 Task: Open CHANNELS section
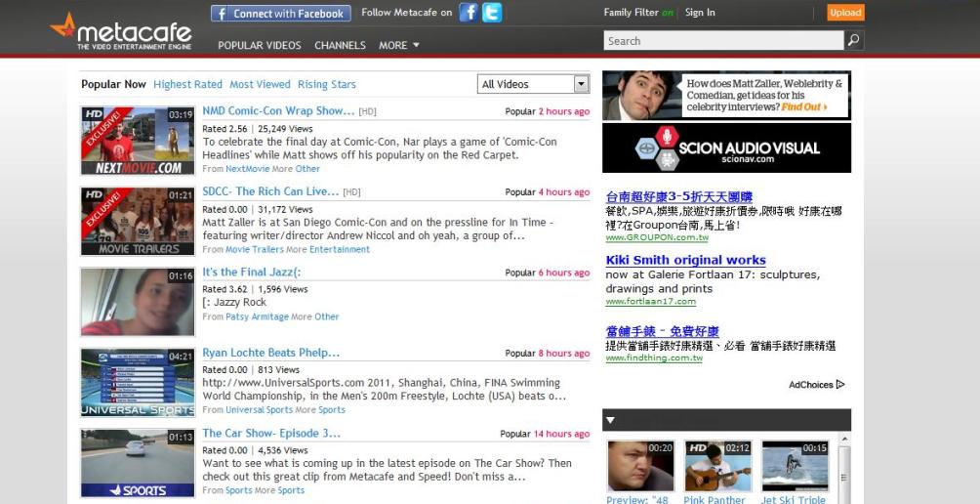(340, 45)
